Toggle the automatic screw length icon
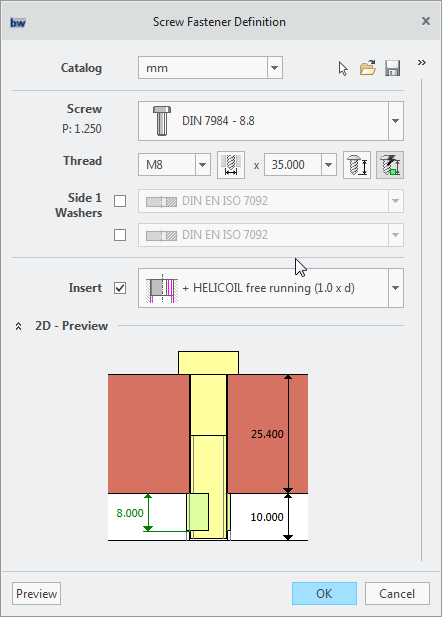Screen dimensions: 442x617 tap(390, 165)
